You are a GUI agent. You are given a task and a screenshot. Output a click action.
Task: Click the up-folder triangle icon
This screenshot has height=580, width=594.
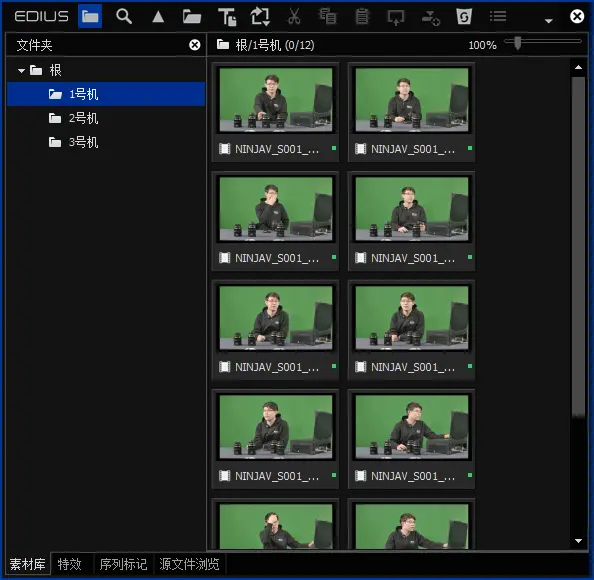(x=158, y=17)
